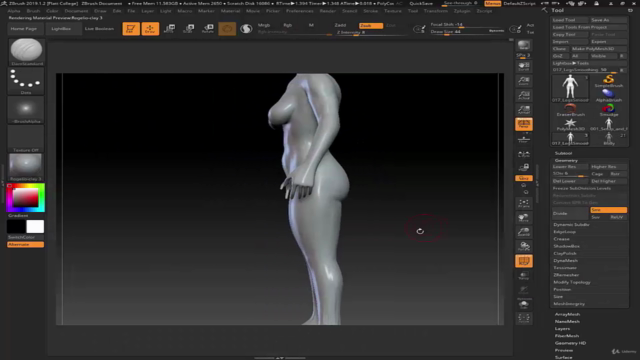Click the Gizmo 3D icon
Viewport: 640px width, 360px height.
click(x=227, y=29)
